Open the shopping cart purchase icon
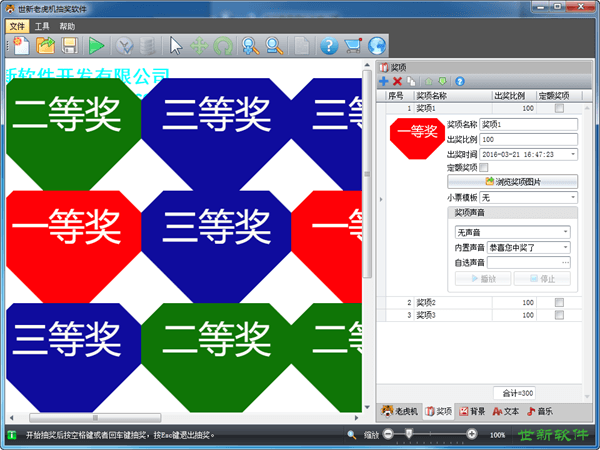This screenshot has height=450, width=600. tap(352, 45)
